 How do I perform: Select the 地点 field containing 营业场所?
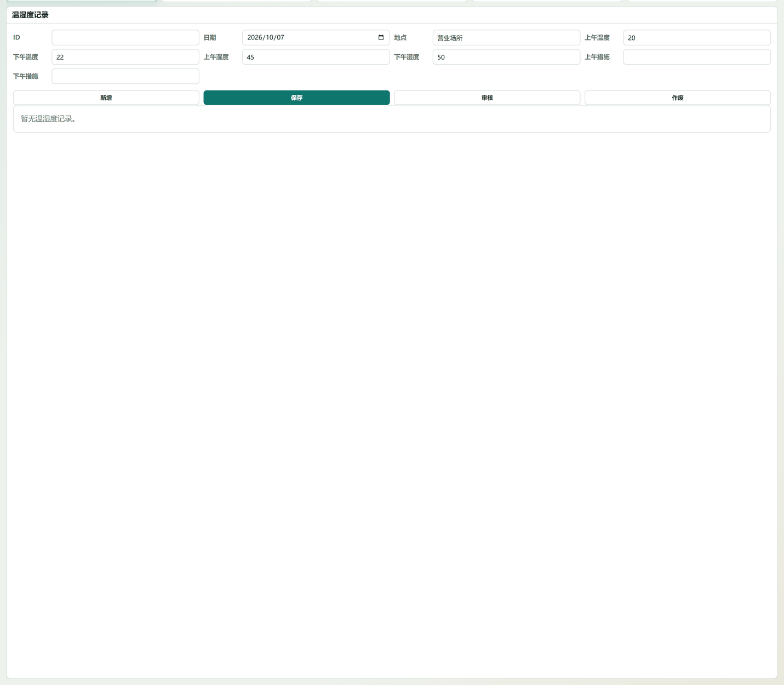click(x=506, y=37)
